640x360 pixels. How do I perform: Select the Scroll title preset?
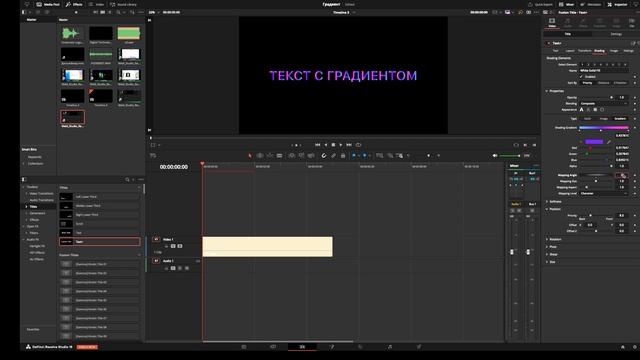point(100,224)
